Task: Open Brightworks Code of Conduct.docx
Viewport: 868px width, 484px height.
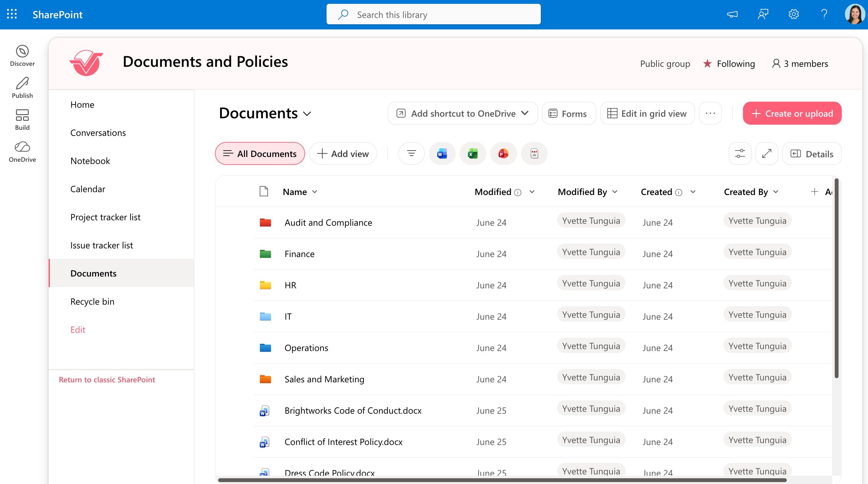Action: click(x=353, y=410)
